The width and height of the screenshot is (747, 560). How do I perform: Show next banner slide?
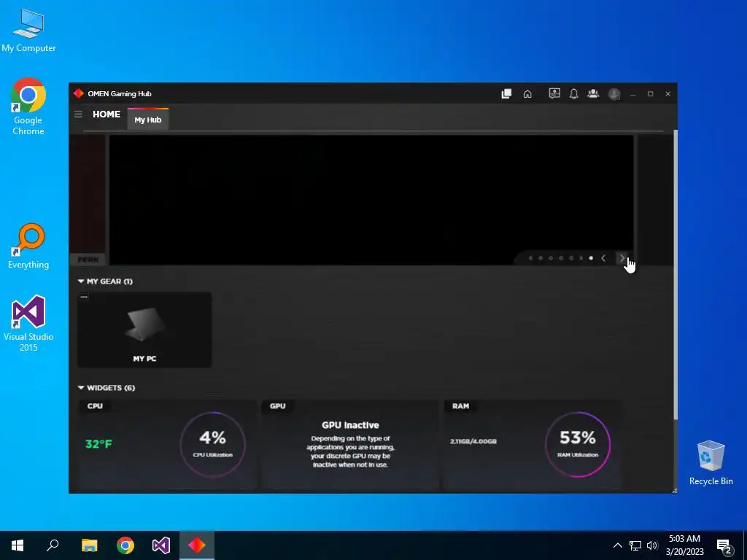click(622, 258)
